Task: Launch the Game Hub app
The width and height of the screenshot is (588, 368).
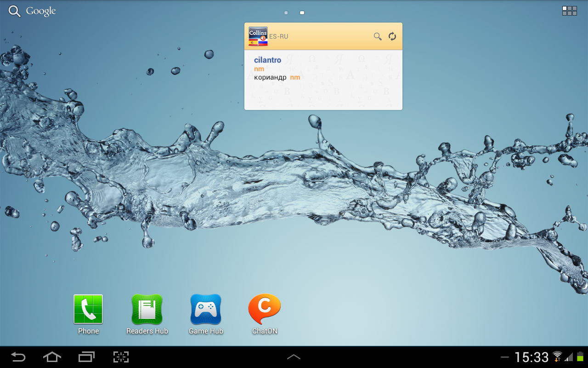Action: 206,310
